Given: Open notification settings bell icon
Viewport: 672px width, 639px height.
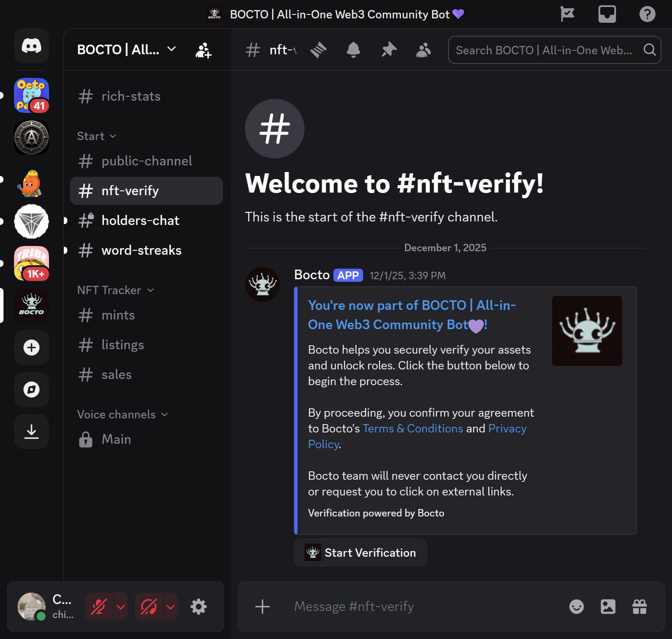Looking at the screenshot, I should coord(353,50).
